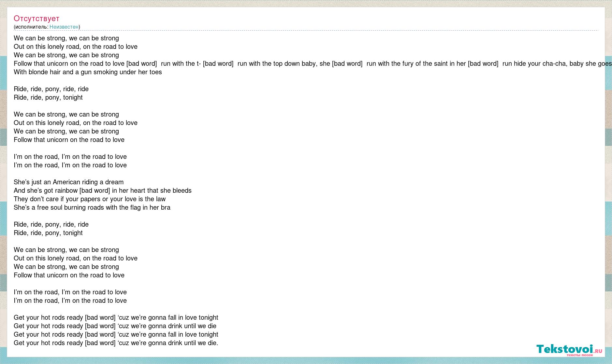The width and height of the screenshot is (612, 364).
Task: Click the last line ending 'drink until we die.'
Action: coord(116,343)
